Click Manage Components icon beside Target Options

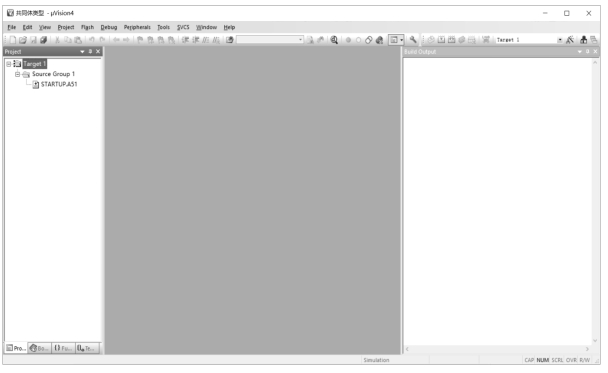(583, 40)
